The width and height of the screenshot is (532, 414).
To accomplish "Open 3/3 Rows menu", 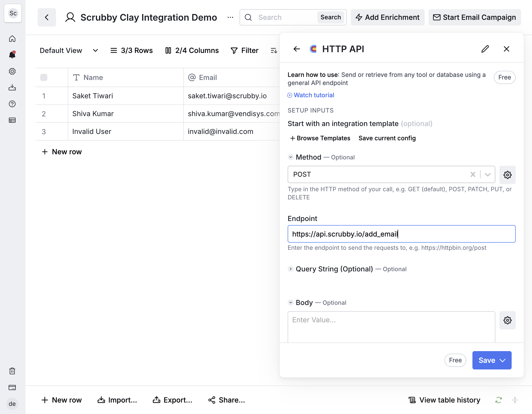I will pos(132,50).
